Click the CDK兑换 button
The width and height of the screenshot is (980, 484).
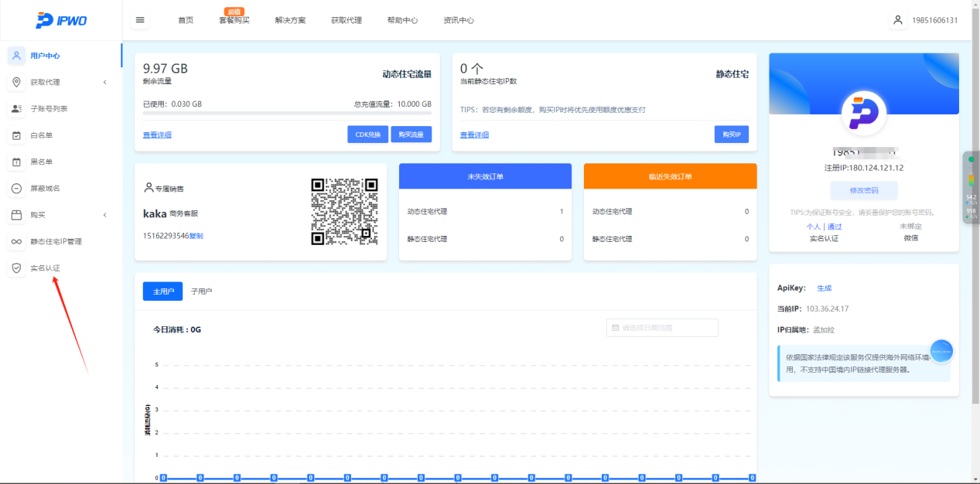tap(367, 135)
